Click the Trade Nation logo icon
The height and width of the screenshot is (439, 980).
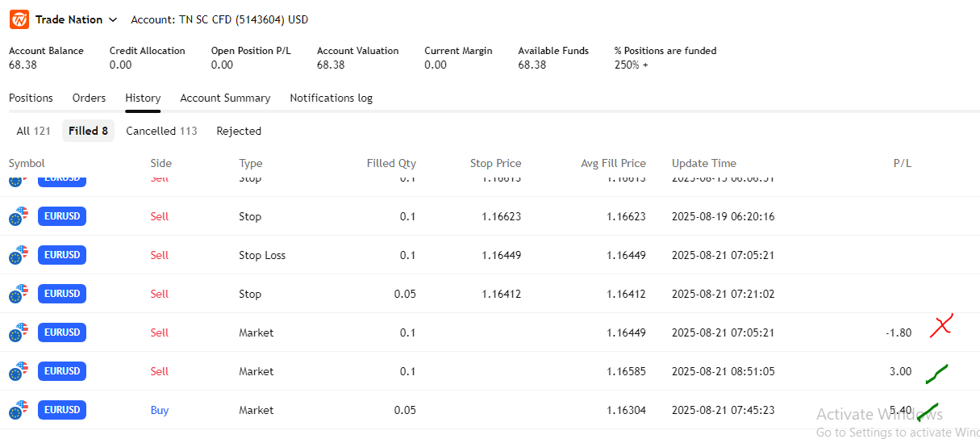click(x=19, y=19)
